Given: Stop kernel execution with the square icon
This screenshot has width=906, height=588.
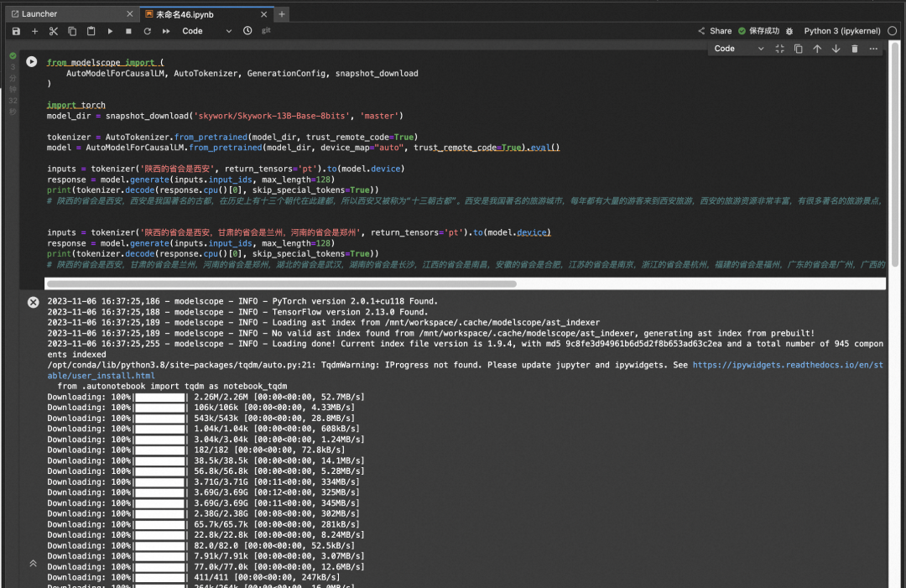Looking at the screenshot, I should pos(128,31).
